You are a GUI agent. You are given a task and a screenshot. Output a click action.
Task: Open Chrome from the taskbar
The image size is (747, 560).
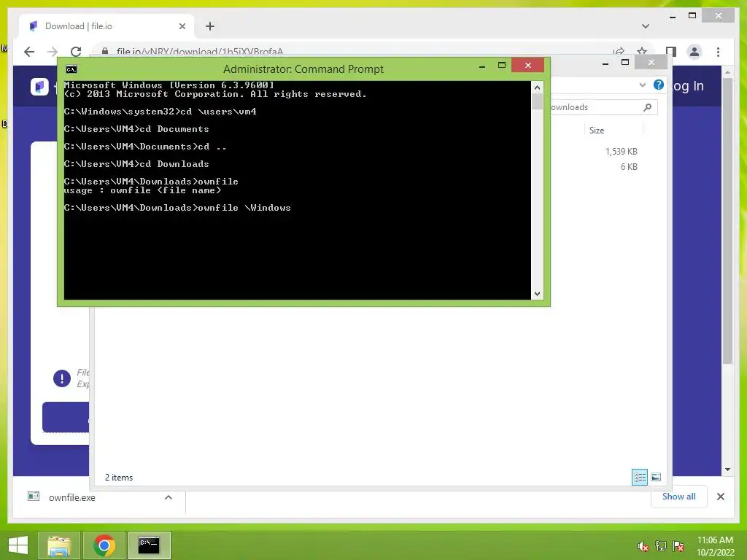[104, 545]
